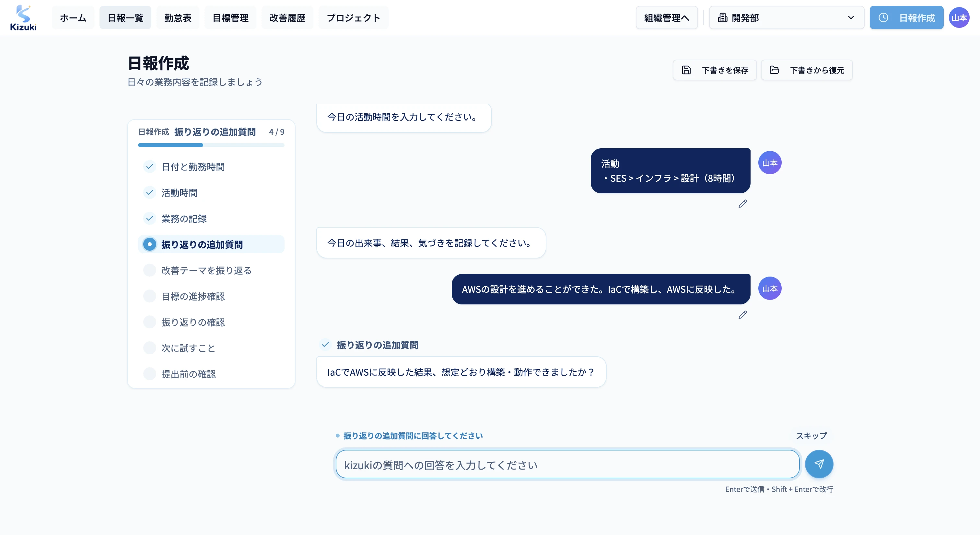Image resolution: width=980 pixels, height=535 pixels.
Task: Click 日々の業務内容を記録しましょう subtitle
Action: (x=195, y=82)
